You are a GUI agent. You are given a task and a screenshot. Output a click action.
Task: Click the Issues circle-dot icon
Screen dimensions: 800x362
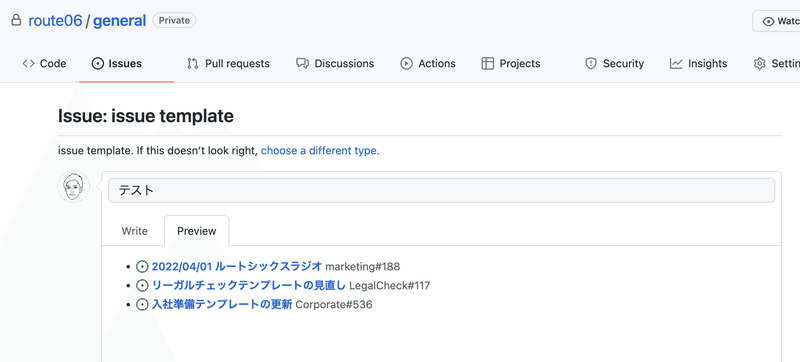(97, 64)
